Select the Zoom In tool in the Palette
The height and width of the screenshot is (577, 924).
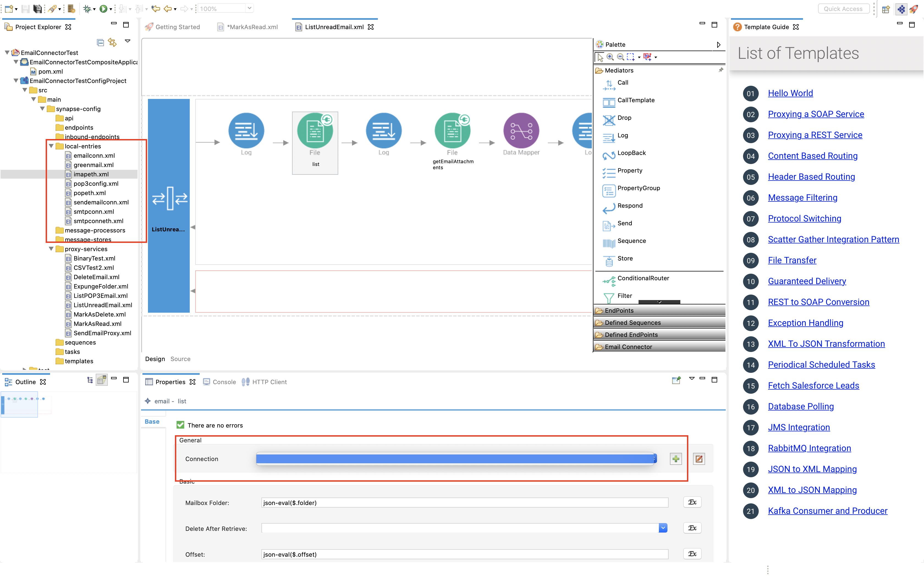tap(610, 57)
